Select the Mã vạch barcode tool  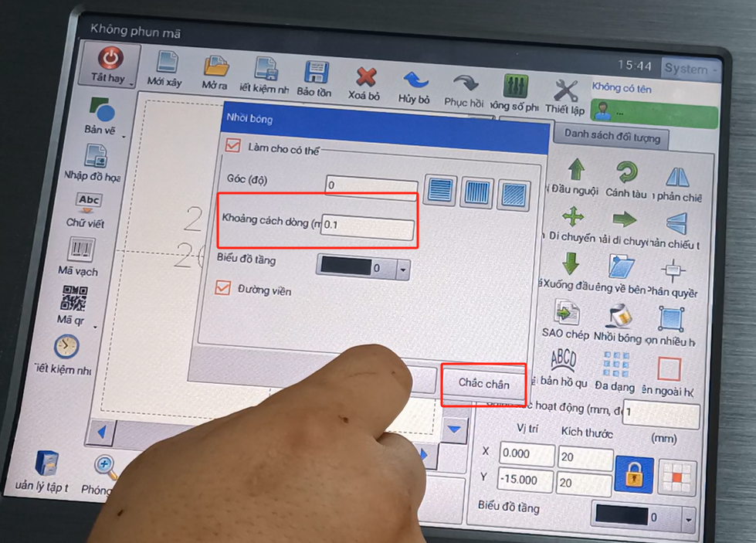[x=80, y=250]
